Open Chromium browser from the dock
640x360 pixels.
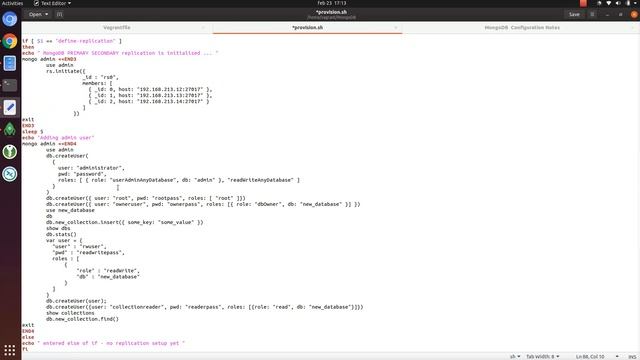(x=10, y=19)
